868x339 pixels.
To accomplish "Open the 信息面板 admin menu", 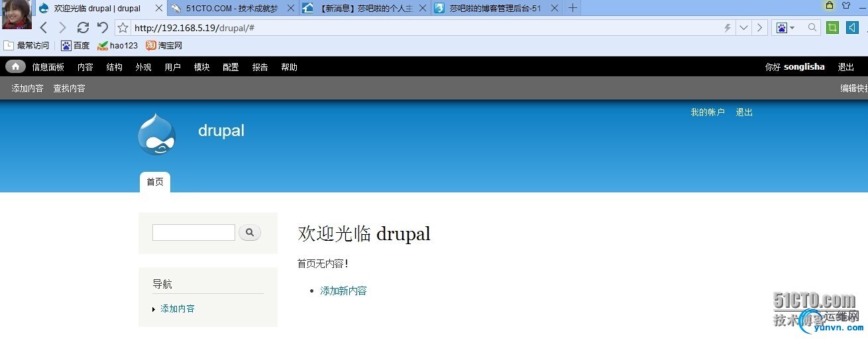I will point(48,67).
